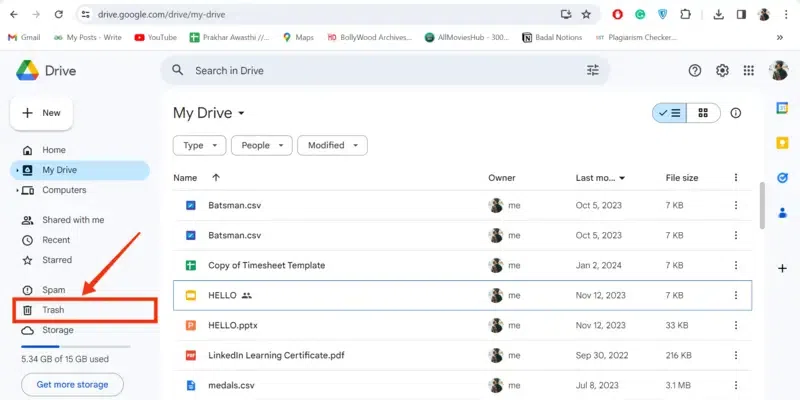800x400 pixels.
Task: Click the New button
Action: (x=42, y=113)
